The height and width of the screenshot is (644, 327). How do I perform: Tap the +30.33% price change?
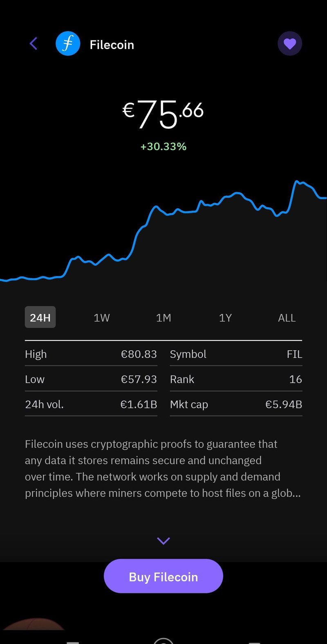click(163, 147)
